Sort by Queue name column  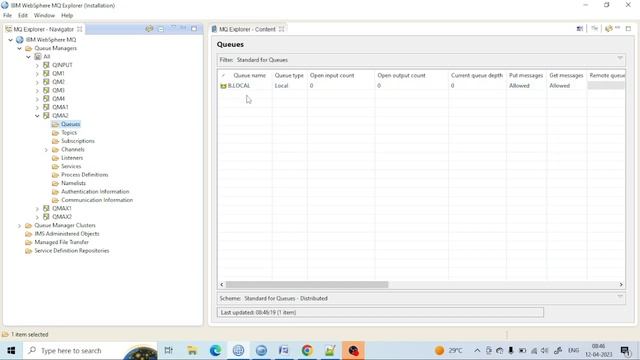[249, 76]
